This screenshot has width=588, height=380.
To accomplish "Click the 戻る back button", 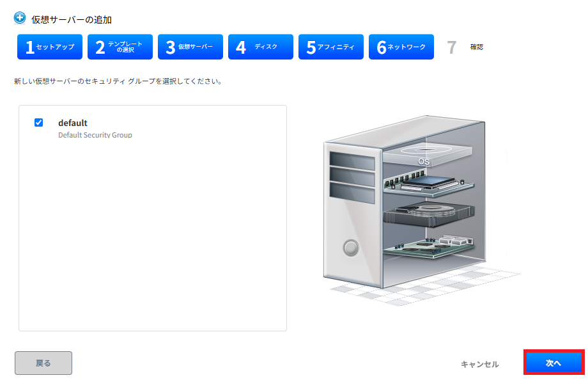I will tap(43, 363).
